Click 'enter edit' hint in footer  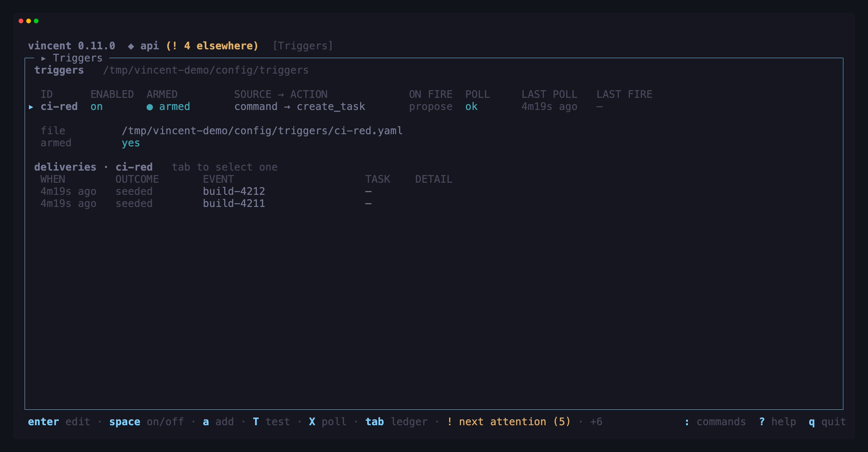[x=59, y=422]
